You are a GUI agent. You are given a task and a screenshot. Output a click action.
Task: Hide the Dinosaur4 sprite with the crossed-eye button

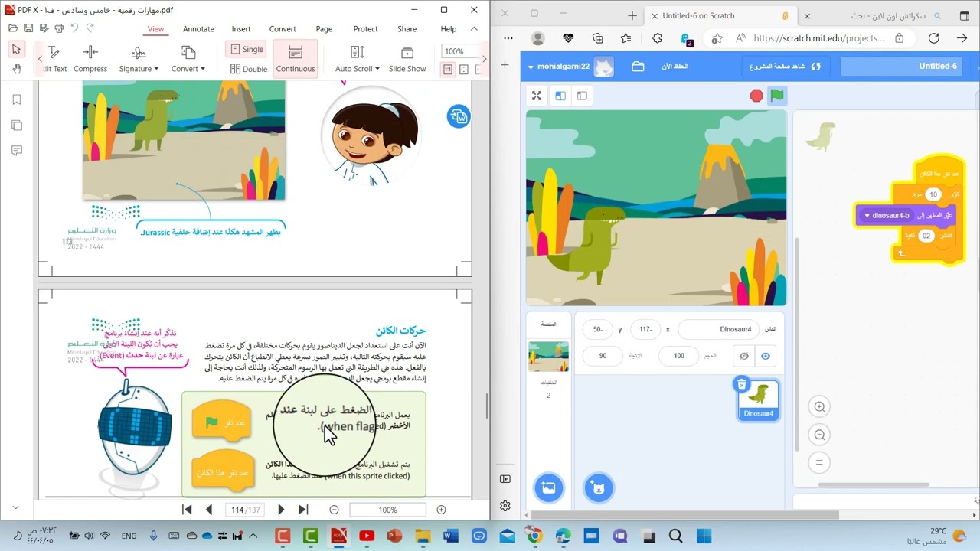coord(743,356)
